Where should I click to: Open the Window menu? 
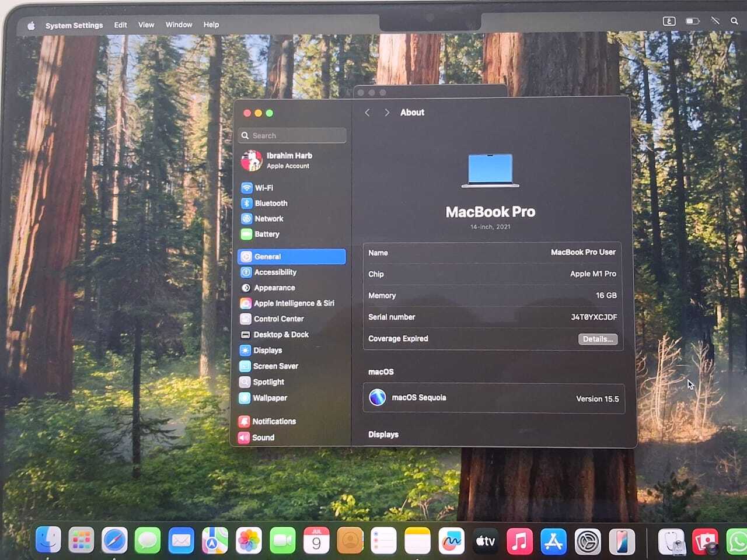pyautogui.click(x=179, y=25)
